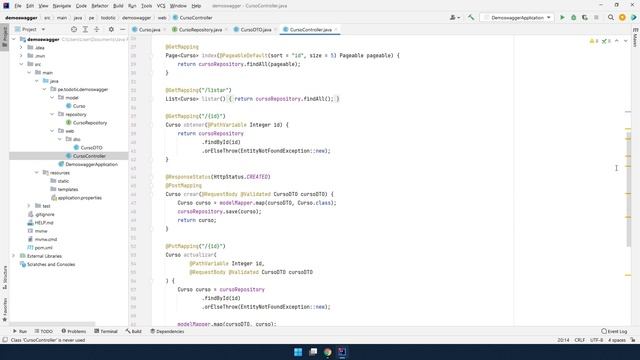Go to next highlighted error arrow
Screen dimensions: 640x360
(x=626, y=41)
